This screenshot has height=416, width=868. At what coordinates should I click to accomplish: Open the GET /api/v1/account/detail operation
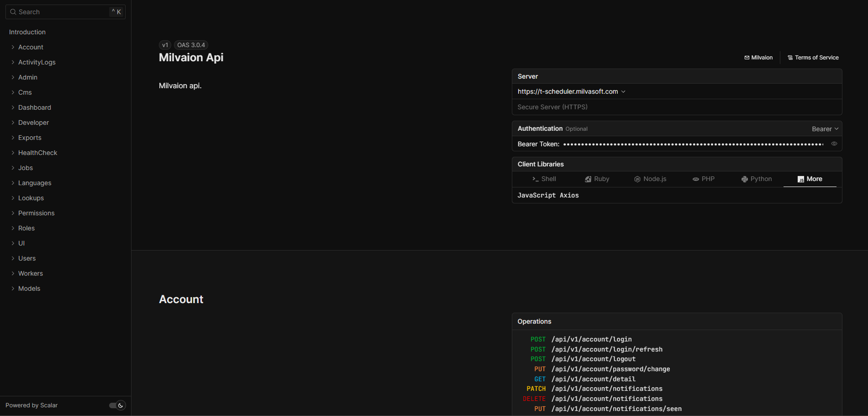[x=593, y=379]
